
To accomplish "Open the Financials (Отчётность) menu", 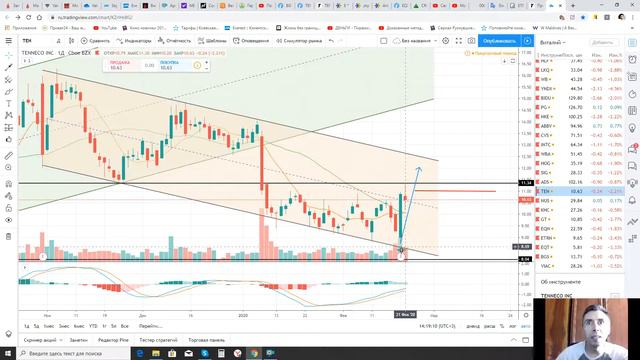I will click(174, 41).
